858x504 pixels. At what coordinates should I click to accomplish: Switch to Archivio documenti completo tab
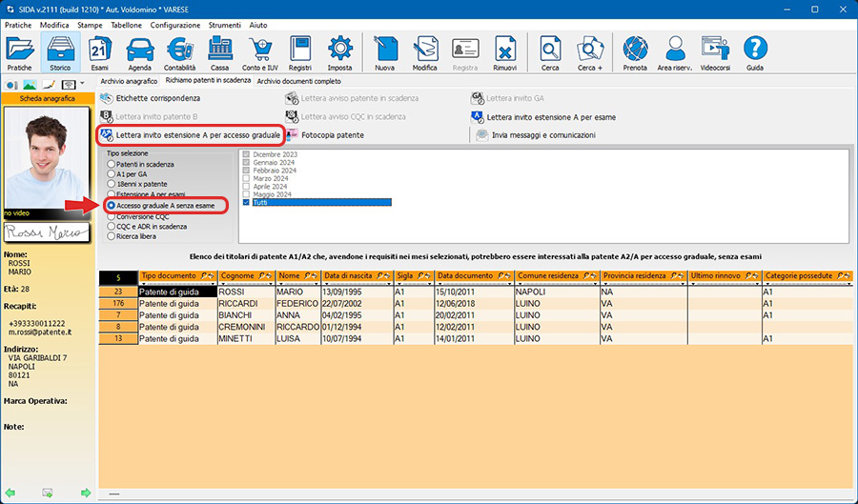point(299,82)
